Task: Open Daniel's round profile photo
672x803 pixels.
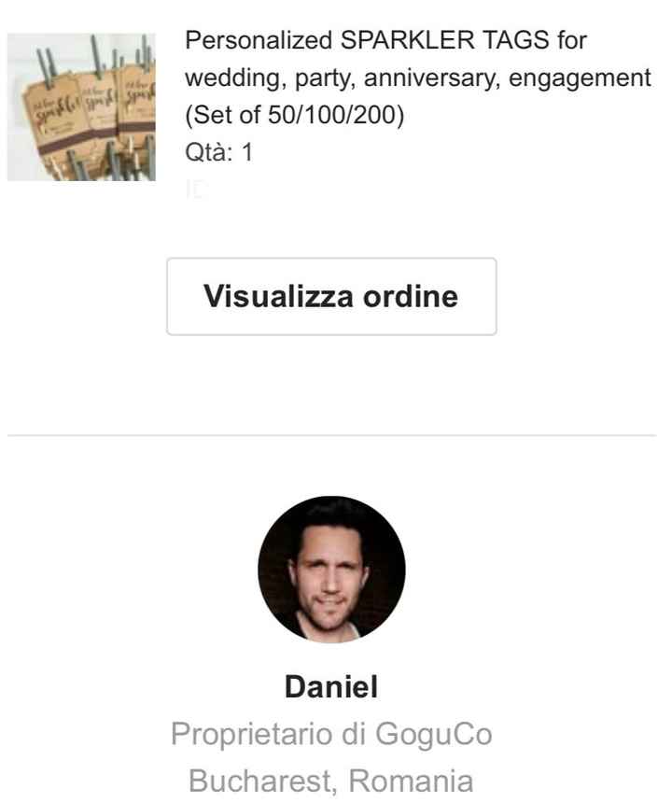Action: point(331,570)
